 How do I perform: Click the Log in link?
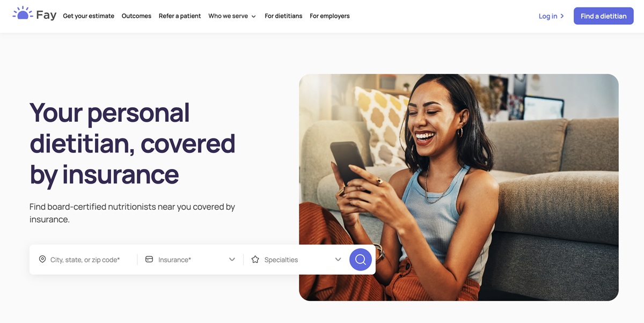point(548,16)
